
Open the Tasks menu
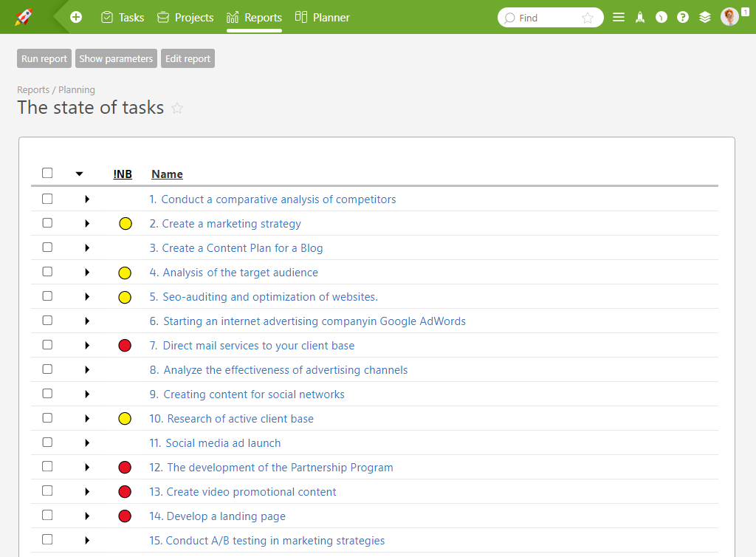[x=123, y=18]
